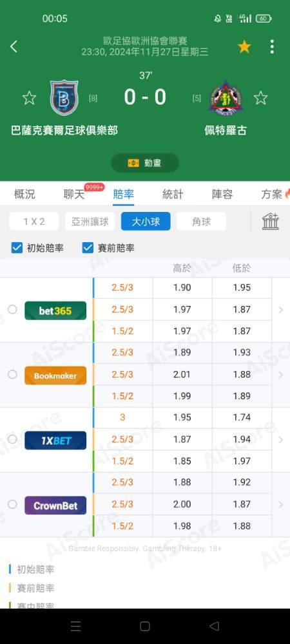The width and height of the screenshot is (290, 644).
Task: Favorite the home team star for 巴薩克賽爾
Action: click(29, 98)
